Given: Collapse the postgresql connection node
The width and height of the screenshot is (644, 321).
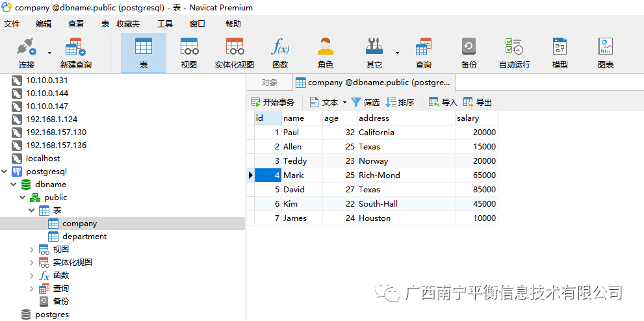Looking at the screenshot, I should (x=5, y=171).
